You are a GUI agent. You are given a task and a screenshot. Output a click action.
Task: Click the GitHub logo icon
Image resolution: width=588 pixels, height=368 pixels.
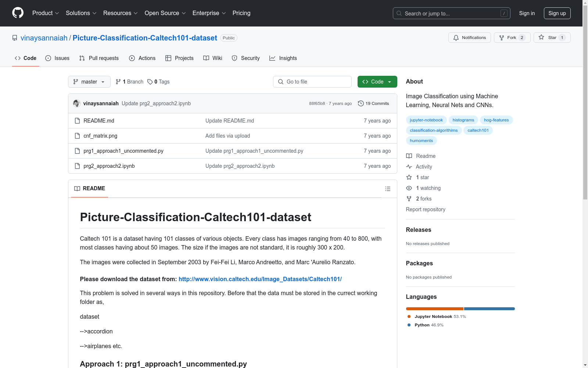[18, 13]
